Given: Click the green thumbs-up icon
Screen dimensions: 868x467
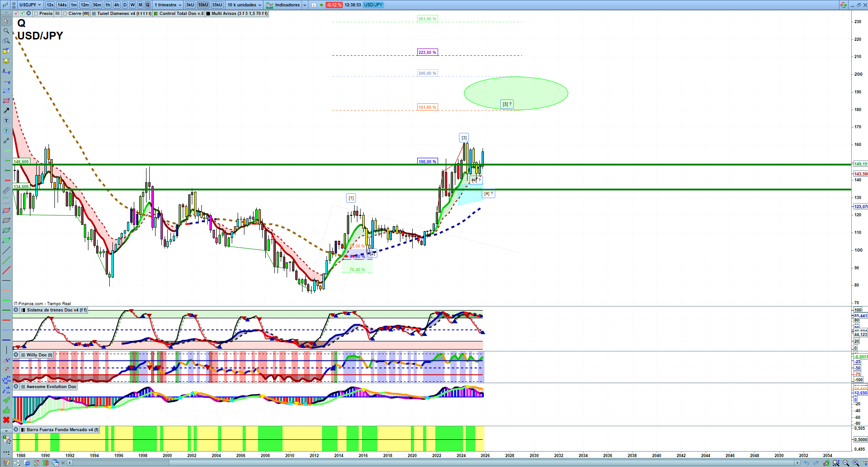Looking at the screenshot, I should (x=6, y=410).
